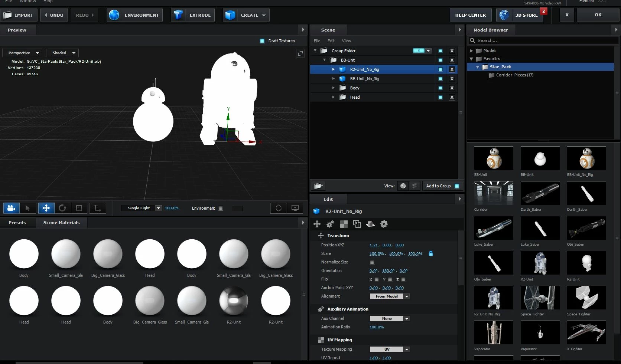Open the Scene panel Edit menu
This screenshot has height=364, width=621.
[331, 41]
